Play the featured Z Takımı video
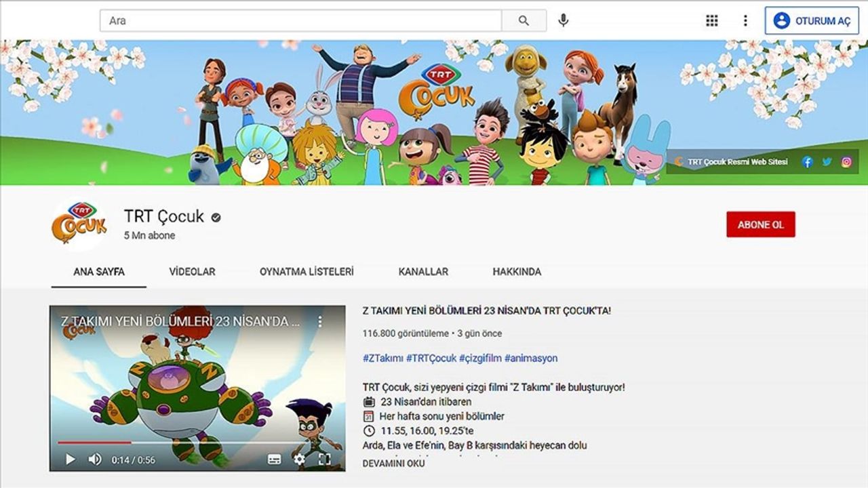868x488 pixels. [x=70, y=460]
